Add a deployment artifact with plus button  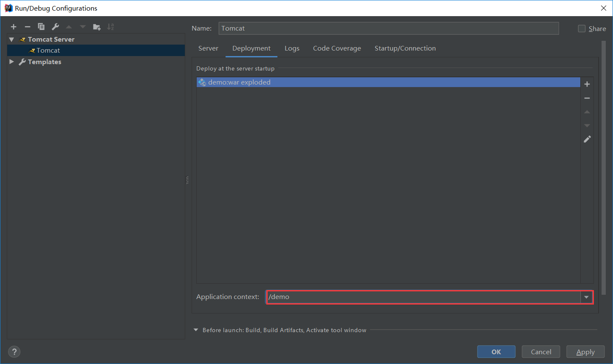point(587,84)
